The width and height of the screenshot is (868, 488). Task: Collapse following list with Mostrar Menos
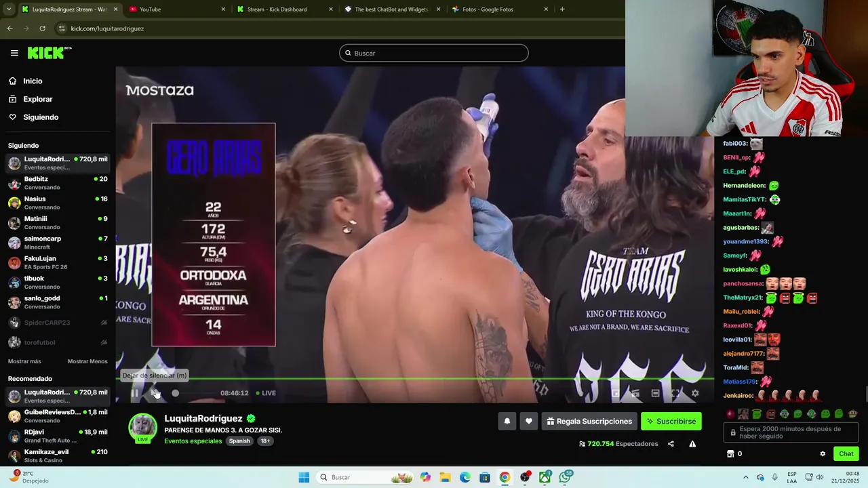(x=87, y=361)
